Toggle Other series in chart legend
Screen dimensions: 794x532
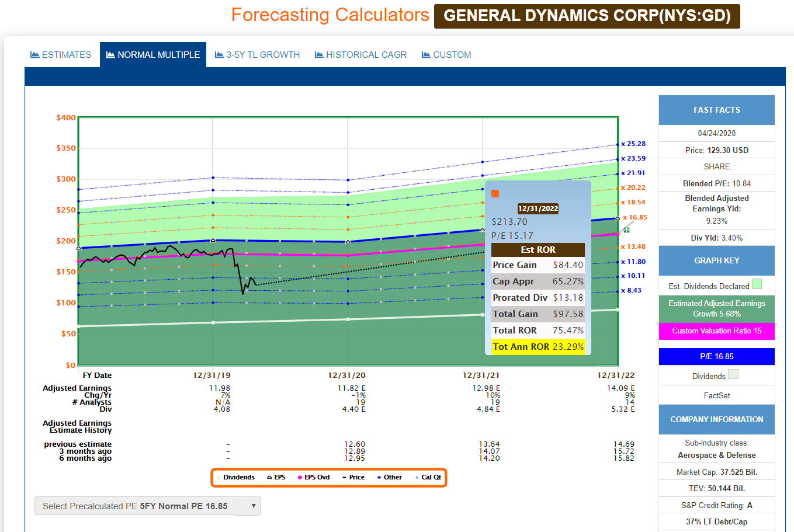[x=389, y=477]
